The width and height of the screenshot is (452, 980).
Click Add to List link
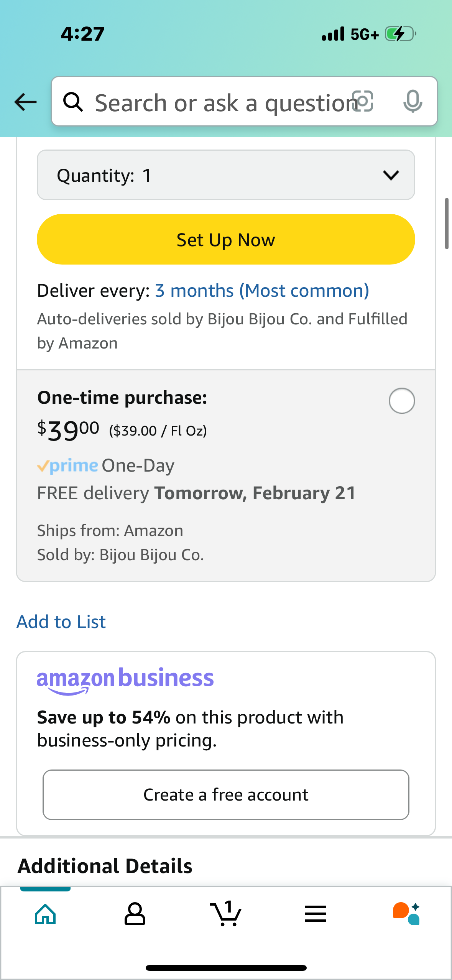pos(61,622)
